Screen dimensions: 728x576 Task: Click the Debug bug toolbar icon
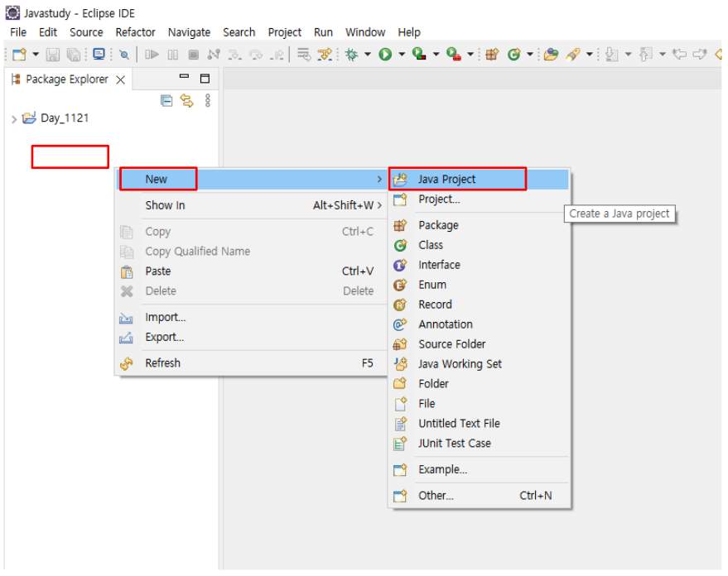click(x=352, y=55)
